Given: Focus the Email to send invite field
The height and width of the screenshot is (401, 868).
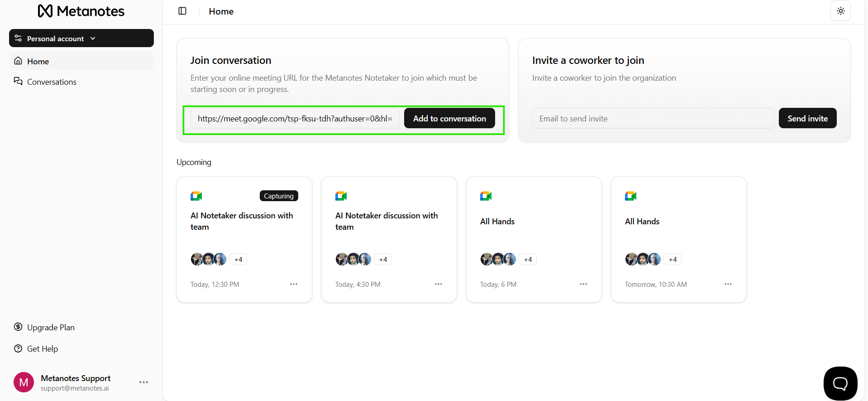Looking at the screenshot, I should [653, 118].
